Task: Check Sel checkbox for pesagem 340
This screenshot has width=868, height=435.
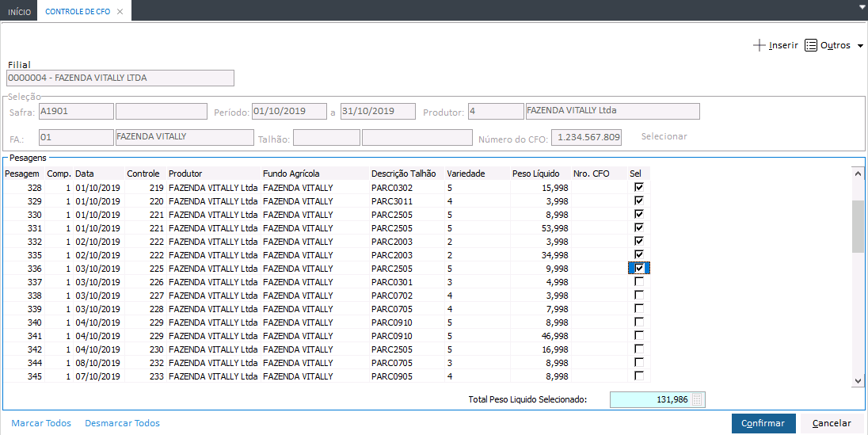Action: [639, 322]
